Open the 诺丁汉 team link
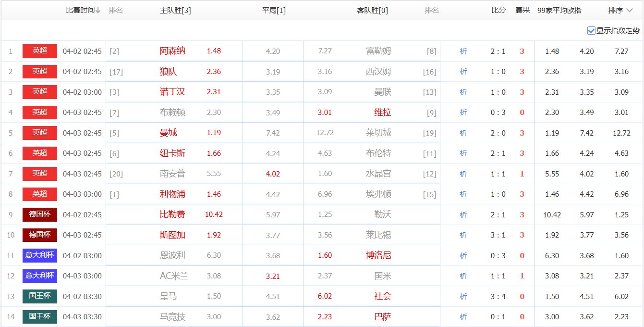Screen dimensions: 644x327 pos(172,92)
